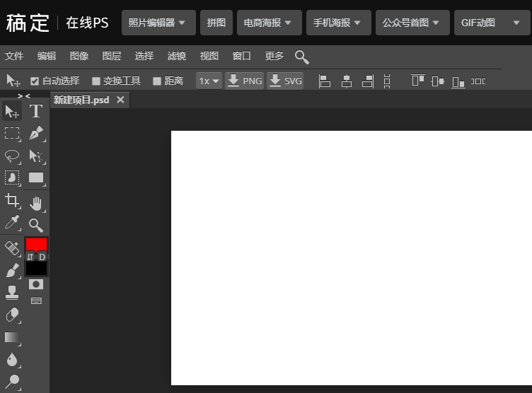Export as PNG button

point(244,81)
